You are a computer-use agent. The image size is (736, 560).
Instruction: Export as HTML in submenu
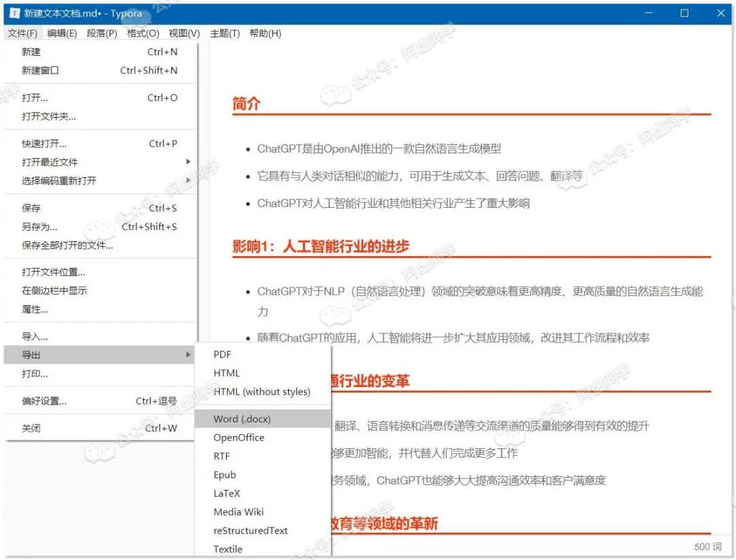(x=263, y=373)
